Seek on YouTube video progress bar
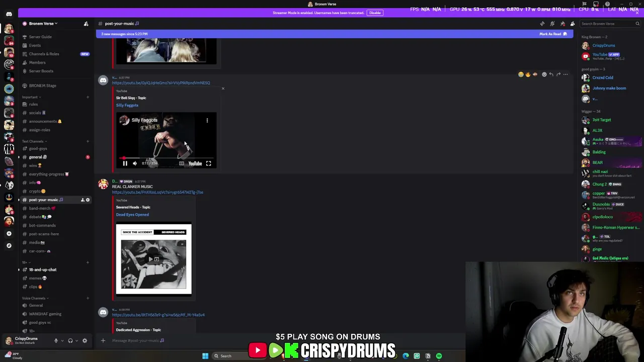This screenshot has height=362, width=644. 166,158
